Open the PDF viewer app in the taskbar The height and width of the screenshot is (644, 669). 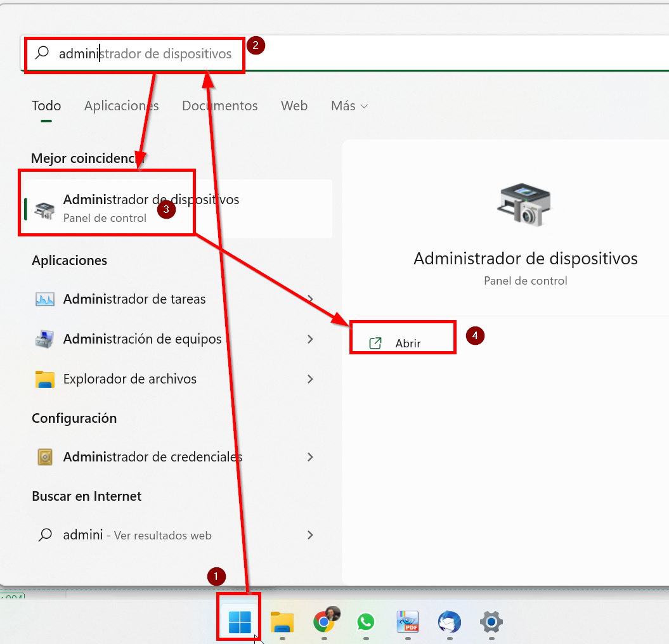tap(408, 621)
